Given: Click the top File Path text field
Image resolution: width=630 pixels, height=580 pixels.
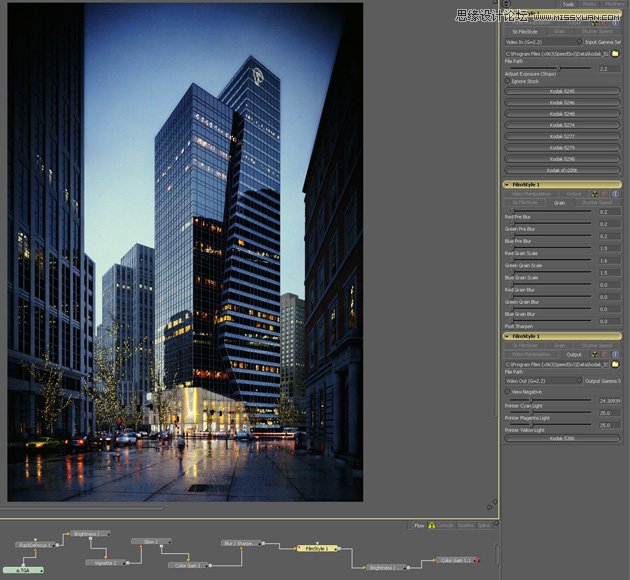Looking at the screenshot, I should coord(557,54).
